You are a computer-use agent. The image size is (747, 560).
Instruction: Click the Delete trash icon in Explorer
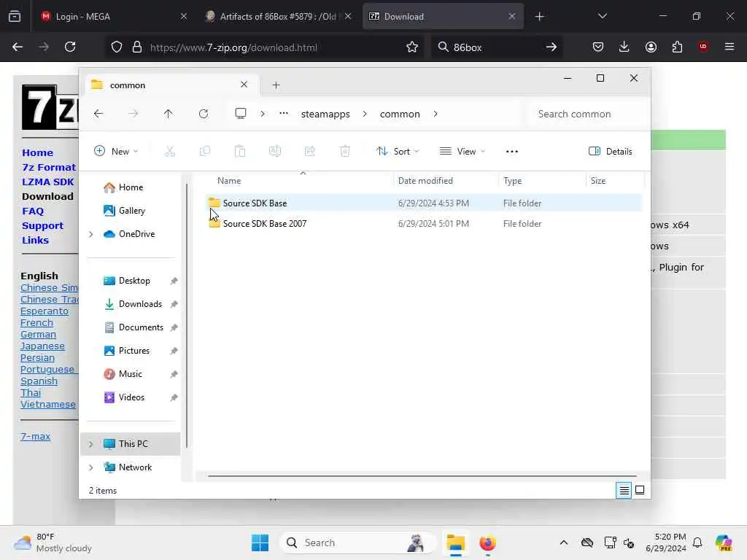(x=344, y=152)
